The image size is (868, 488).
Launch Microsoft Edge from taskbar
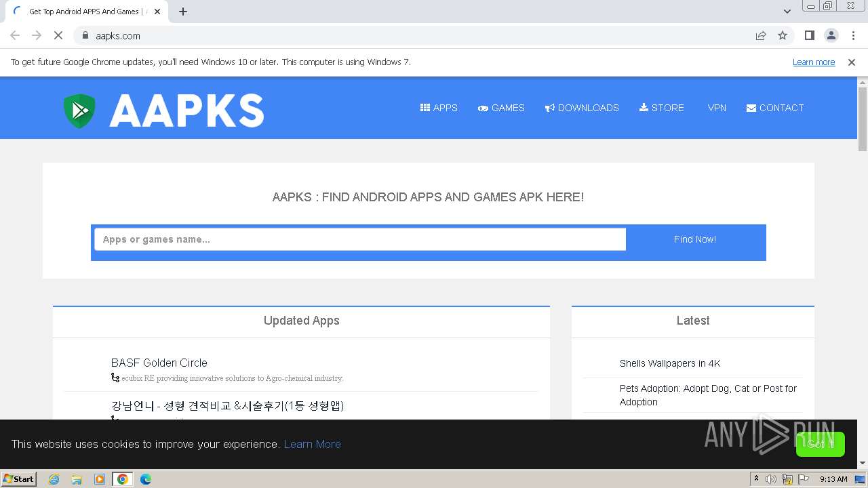tap(146, 479)
